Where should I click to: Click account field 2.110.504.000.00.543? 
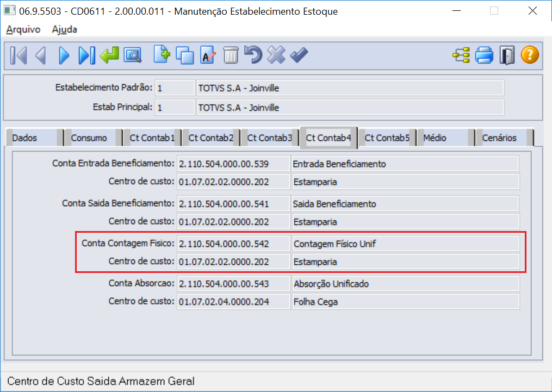233,284
